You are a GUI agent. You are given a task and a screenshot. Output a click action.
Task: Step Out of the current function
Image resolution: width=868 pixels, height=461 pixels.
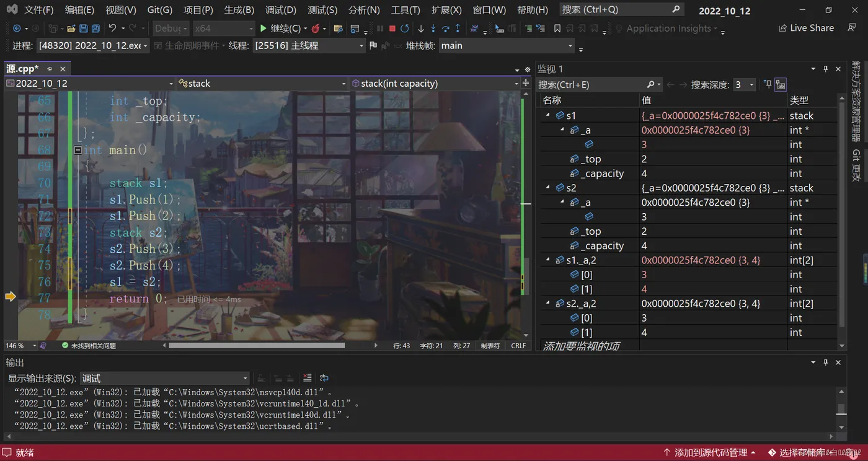(458, 29)
